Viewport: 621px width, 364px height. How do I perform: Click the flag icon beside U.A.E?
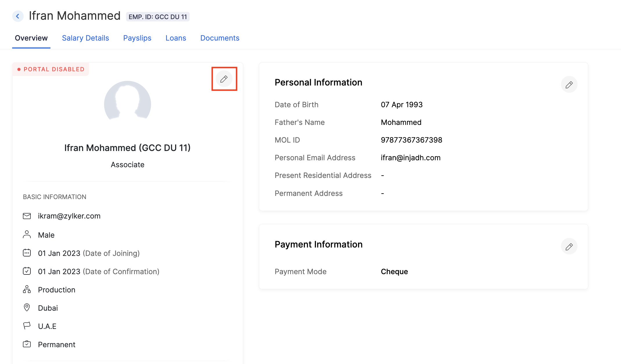(x=27, y=326)
